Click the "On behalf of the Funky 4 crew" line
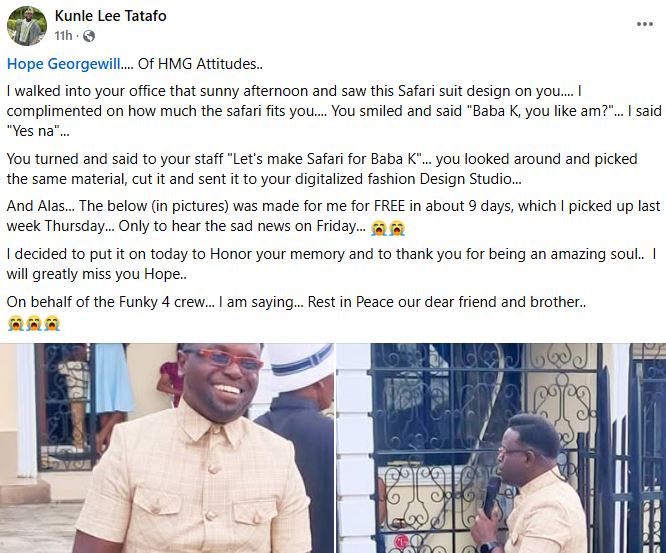Viewport: 666px width, 553px height. [300, 301]
